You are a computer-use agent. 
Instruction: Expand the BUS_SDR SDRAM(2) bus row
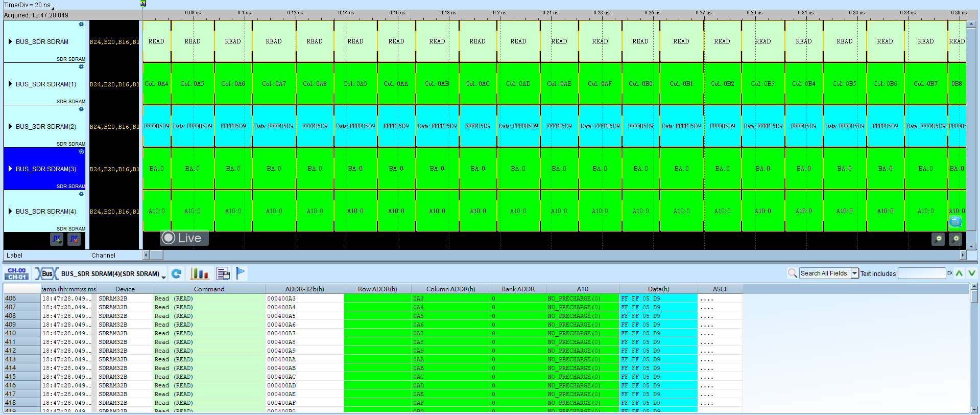point(10,126)
